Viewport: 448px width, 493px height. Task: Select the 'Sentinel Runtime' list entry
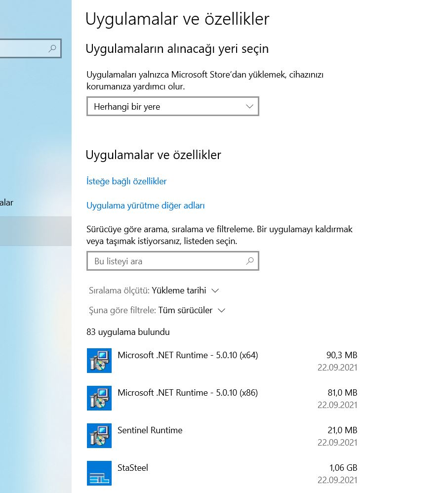150,430
